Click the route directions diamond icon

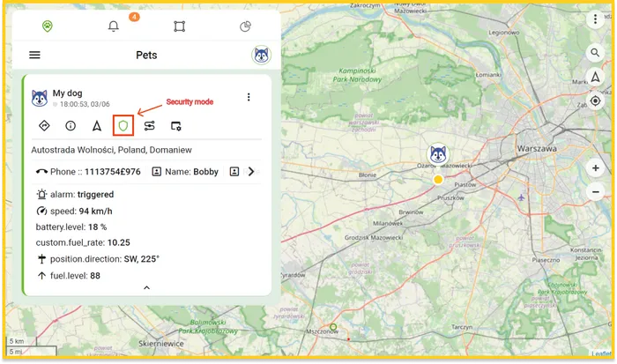click(x=44, y=126)
